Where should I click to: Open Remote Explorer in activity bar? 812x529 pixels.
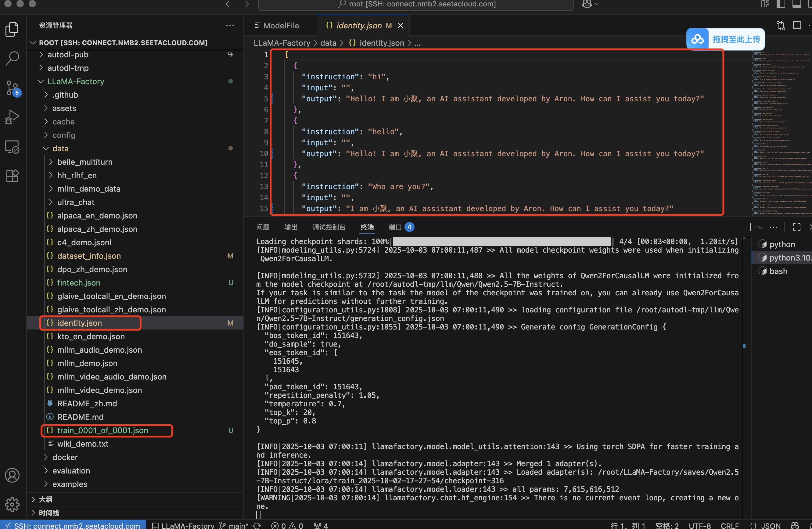pos(12,147)
